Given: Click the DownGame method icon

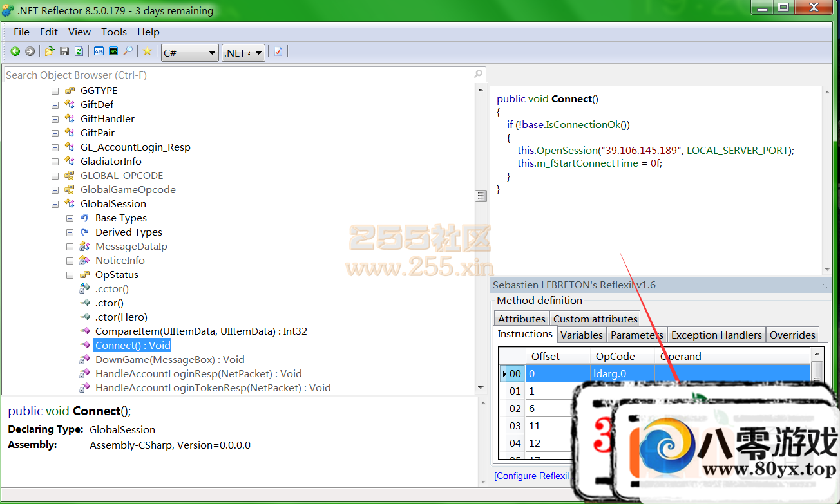Looking at the screenshot, I should pyautogui.click(x=84, y=359).
